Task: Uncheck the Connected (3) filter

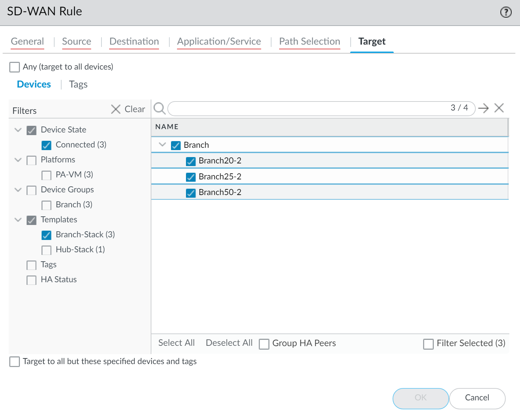Action: point(46,145)
